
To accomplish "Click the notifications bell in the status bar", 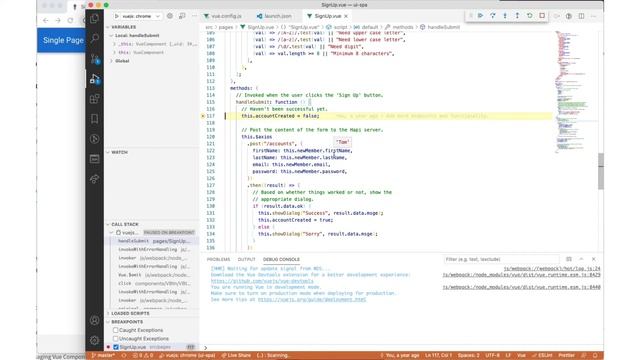I will [x=595, y=356].
